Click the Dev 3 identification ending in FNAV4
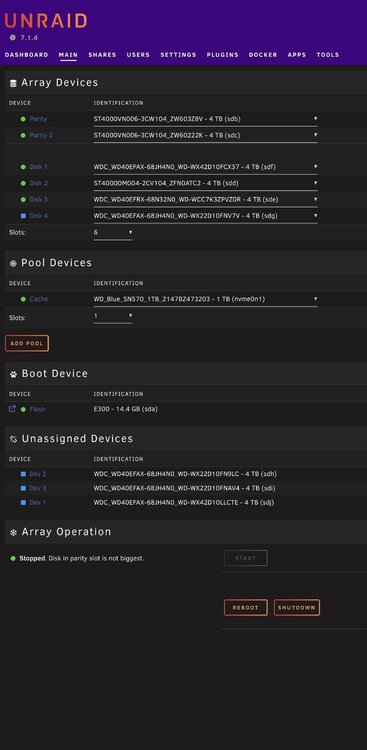The width and height of the screenshot is (367, 750). [184, 488]
